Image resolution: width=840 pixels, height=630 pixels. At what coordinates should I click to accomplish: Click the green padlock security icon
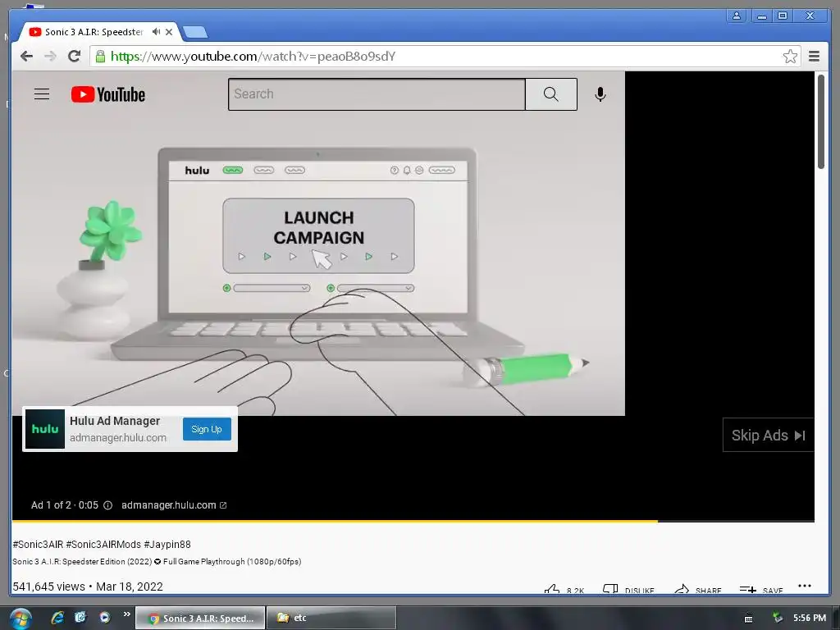coord(100,57)
